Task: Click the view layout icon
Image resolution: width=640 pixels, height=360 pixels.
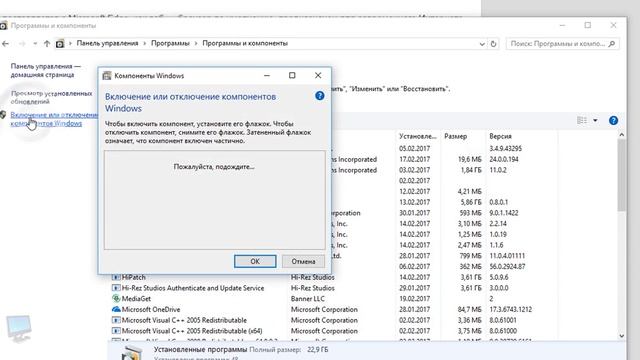Action: coord(582,120)
